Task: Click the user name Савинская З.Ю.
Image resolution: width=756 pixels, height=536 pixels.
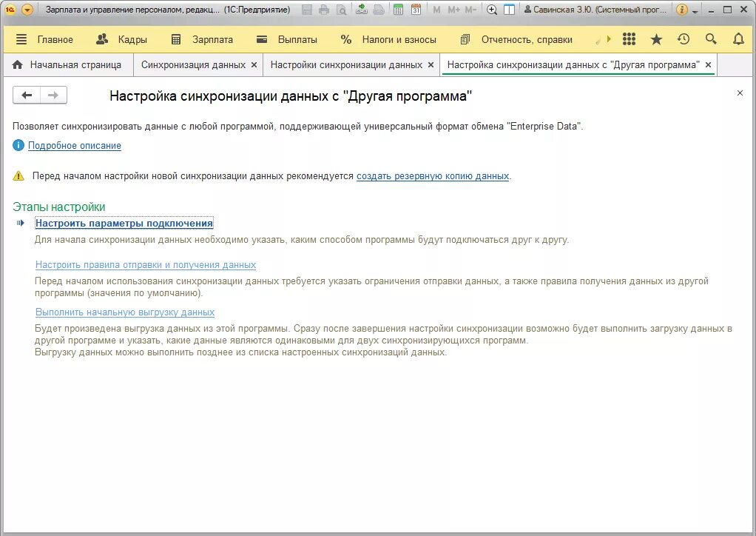Action: coord(596,10)
